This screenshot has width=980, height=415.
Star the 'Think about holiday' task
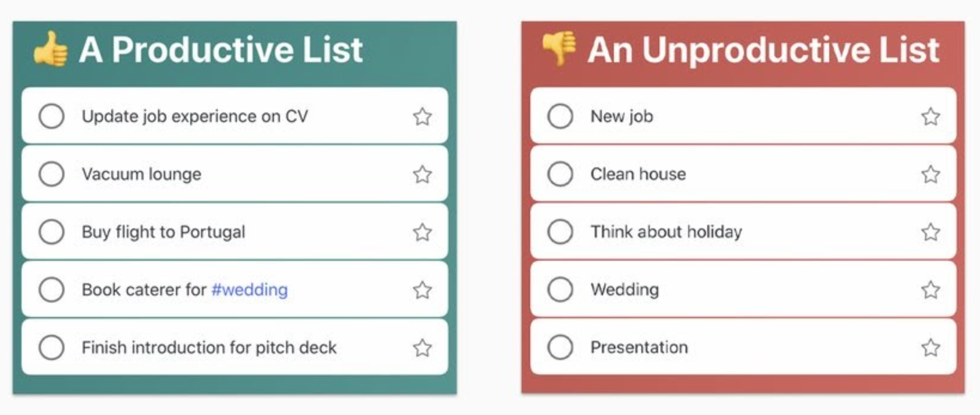(930, 232)
